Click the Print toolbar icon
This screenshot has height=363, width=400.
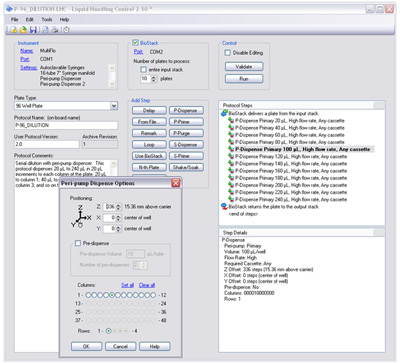[x=55, y=30]
